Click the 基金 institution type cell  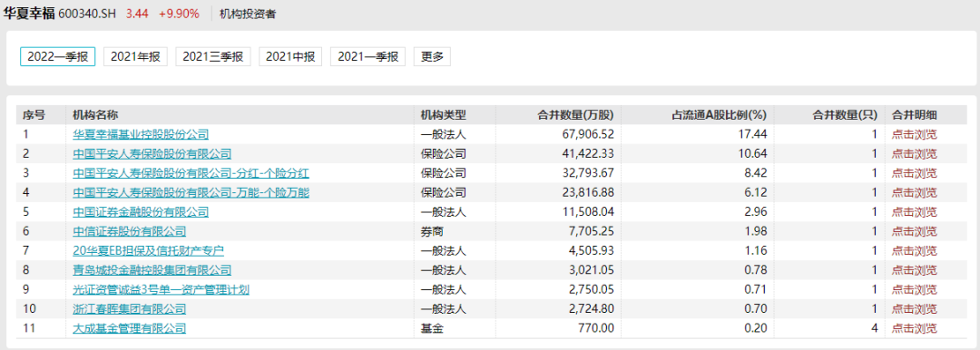[432, 328]
